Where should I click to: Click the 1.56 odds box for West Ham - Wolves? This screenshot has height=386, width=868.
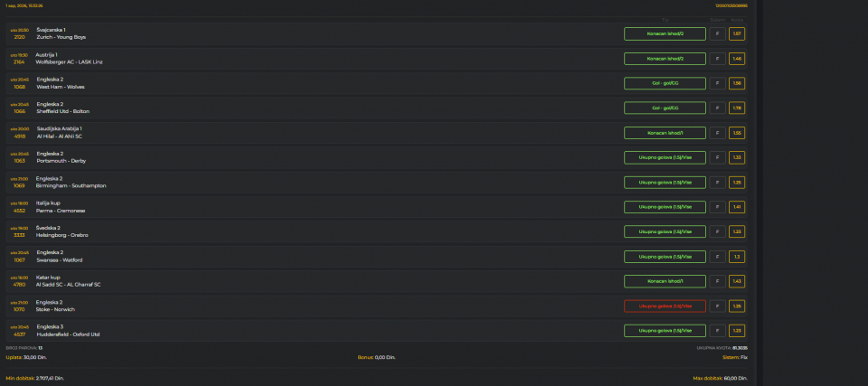pyautogui.click(x=737, y=83)
